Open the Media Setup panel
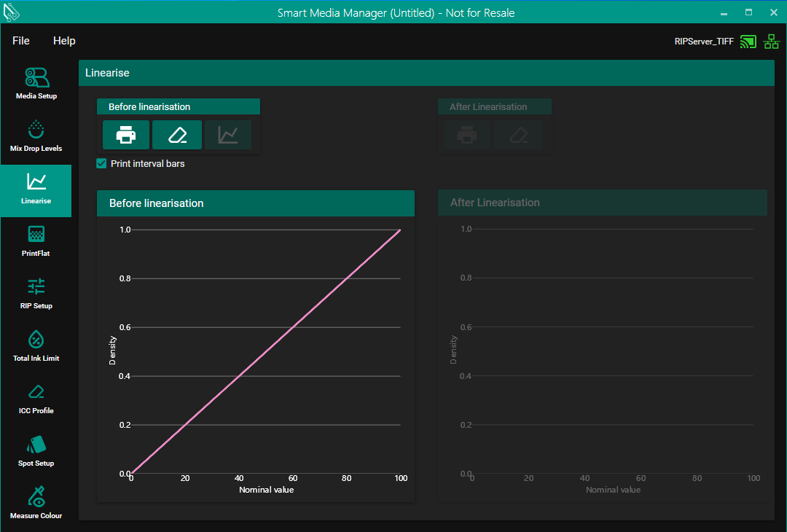The height and width of the screenshot is (532, 787). click(36, 83)
